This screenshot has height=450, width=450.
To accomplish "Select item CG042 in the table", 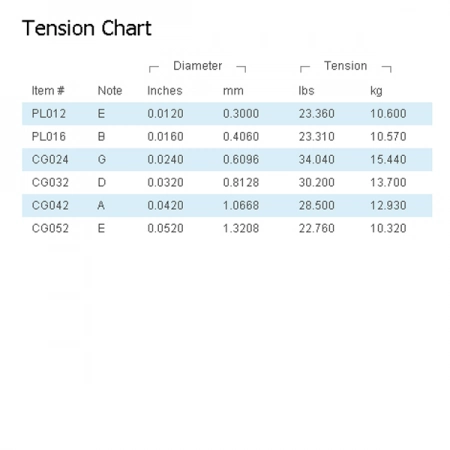I will pyautogui.click(x=50, y=205).
